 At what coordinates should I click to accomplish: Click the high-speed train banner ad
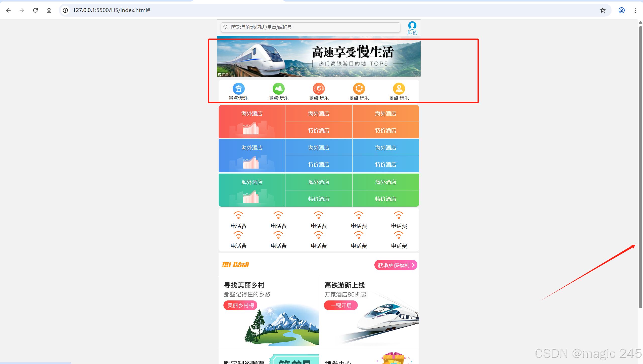point(319,58)
